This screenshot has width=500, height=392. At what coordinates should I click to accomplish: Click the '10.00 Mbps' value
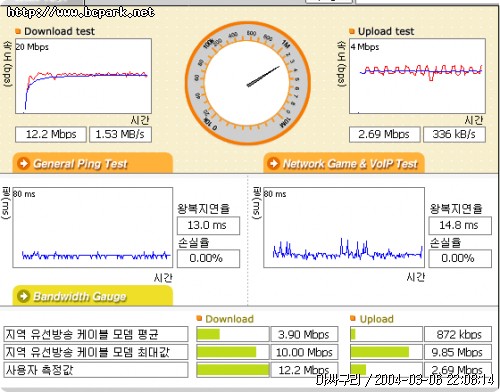pyautogui.click(x=304, y=352)
